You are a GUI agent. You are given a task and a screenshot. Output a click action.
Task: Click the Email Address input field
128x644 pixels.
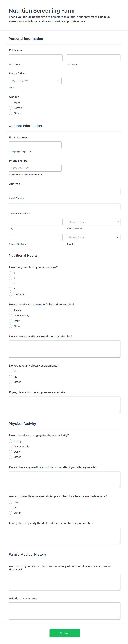tap(35, 145)
